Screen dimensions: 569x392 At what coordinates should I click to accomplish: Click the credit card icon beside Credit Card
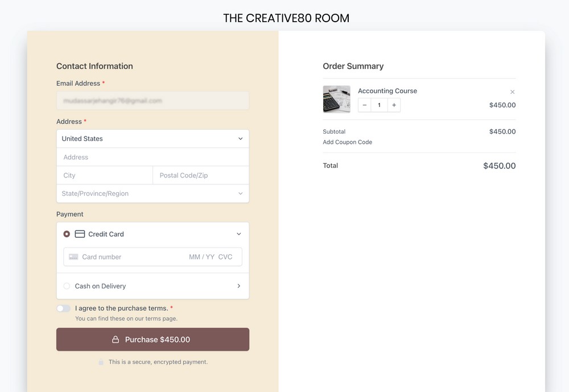click(79, 234)
